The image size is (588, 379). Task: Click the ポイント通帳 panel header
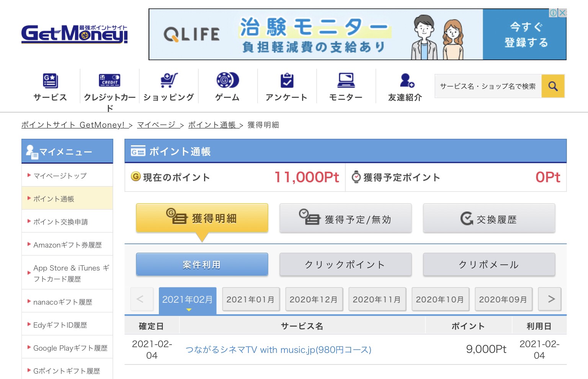pyautogui.click(x=345, y=151)
